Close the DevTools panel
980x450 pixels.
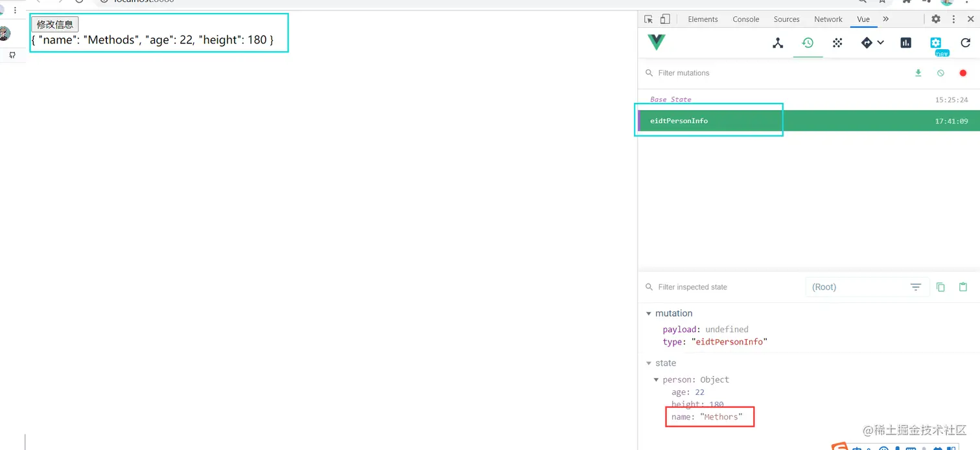970,19
